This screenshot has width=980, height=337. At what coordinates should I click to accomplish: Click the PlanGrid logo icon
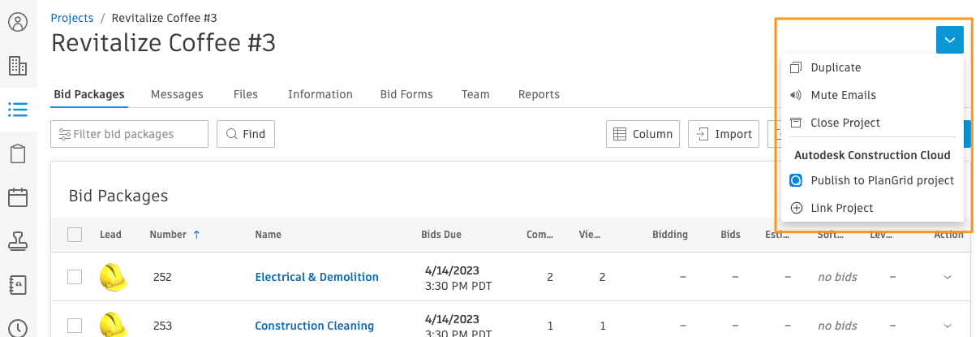point(796,180)
